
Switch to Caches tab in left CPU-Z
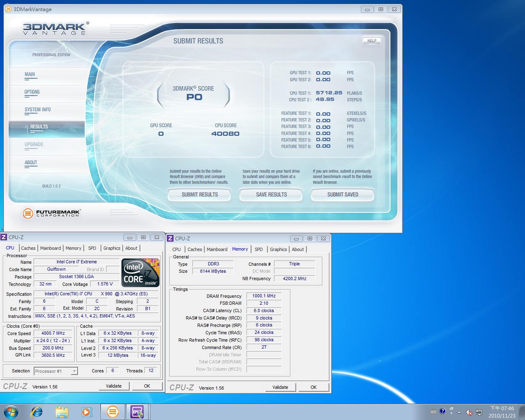click(28, 248)
